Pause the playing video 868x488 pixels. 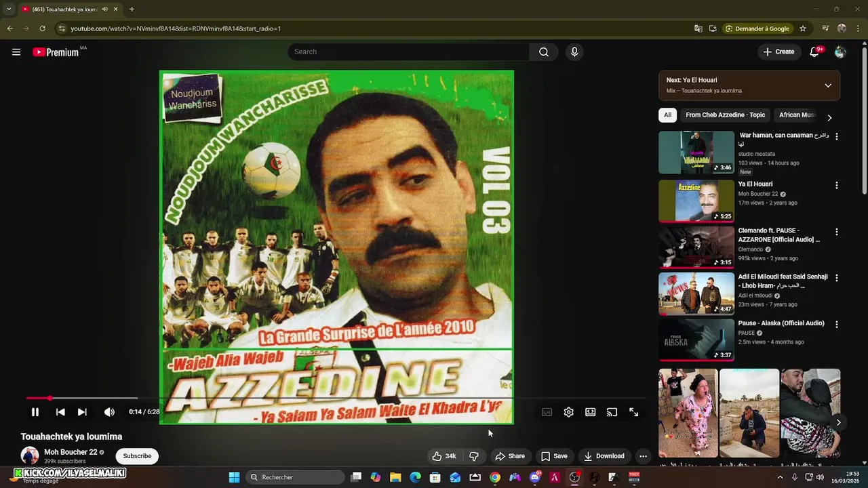[x=35, y=412]
